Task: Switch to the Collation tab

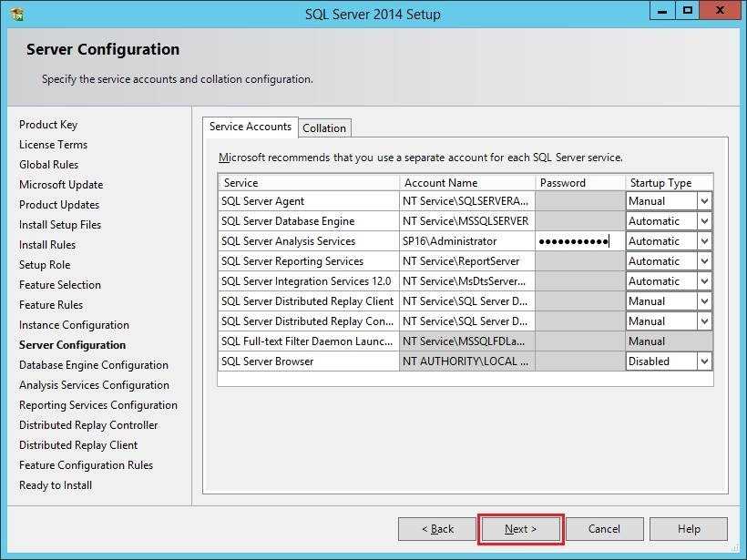Action: 324,128
